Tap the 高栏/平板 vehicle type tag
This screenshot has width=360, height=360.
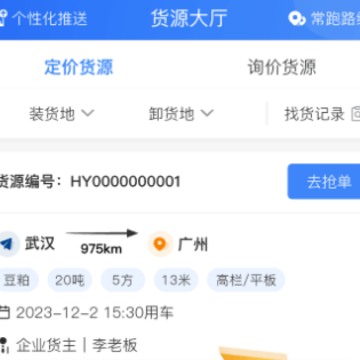tap(246, 280)
